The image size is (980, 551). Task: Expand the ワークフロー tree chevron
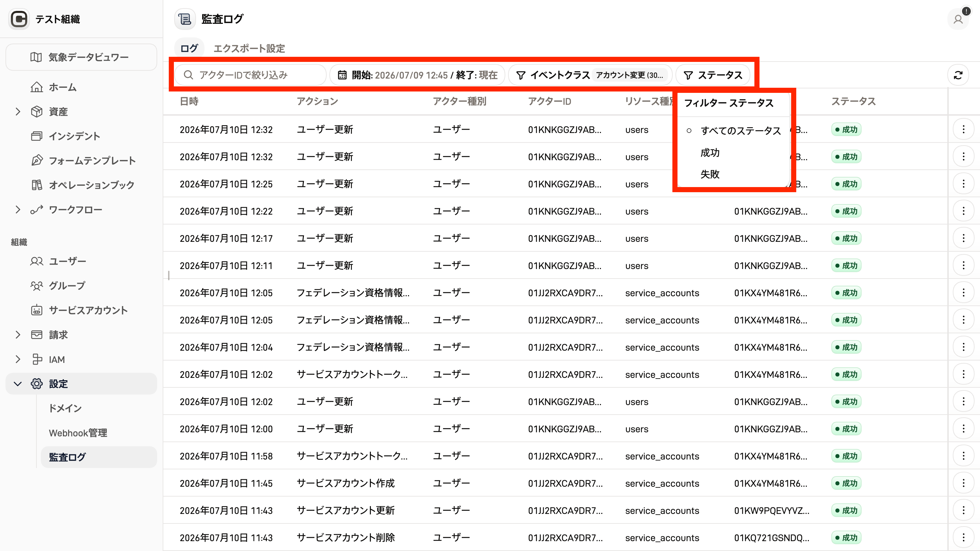pos(17,210)
